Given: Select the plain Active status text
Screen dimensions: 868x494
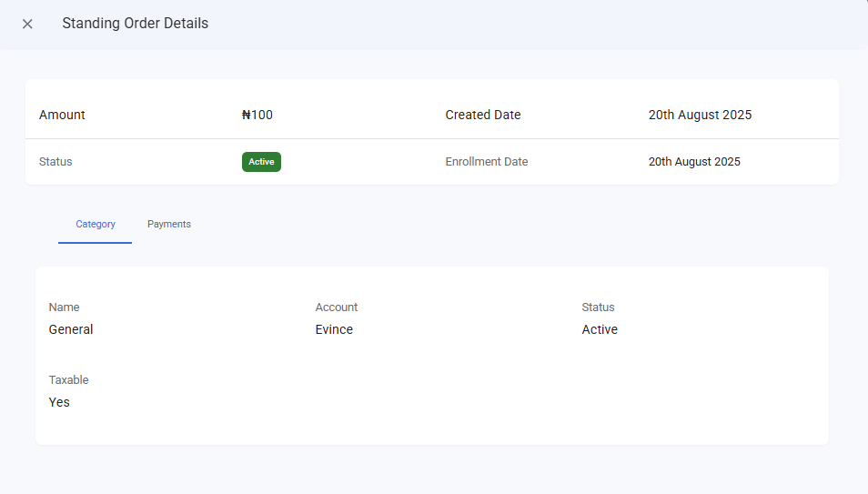Looking at the screenshot, I should pos(600,329).
